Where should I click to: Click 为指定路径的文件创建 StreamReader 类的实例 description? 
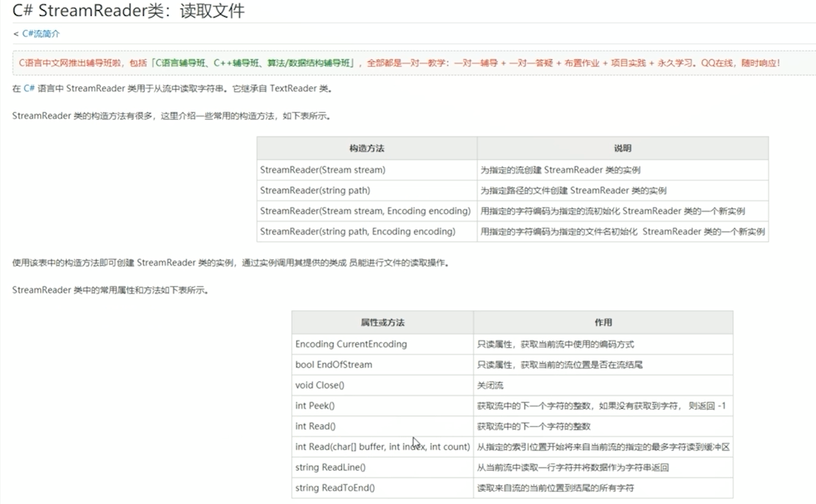(623, 190)
